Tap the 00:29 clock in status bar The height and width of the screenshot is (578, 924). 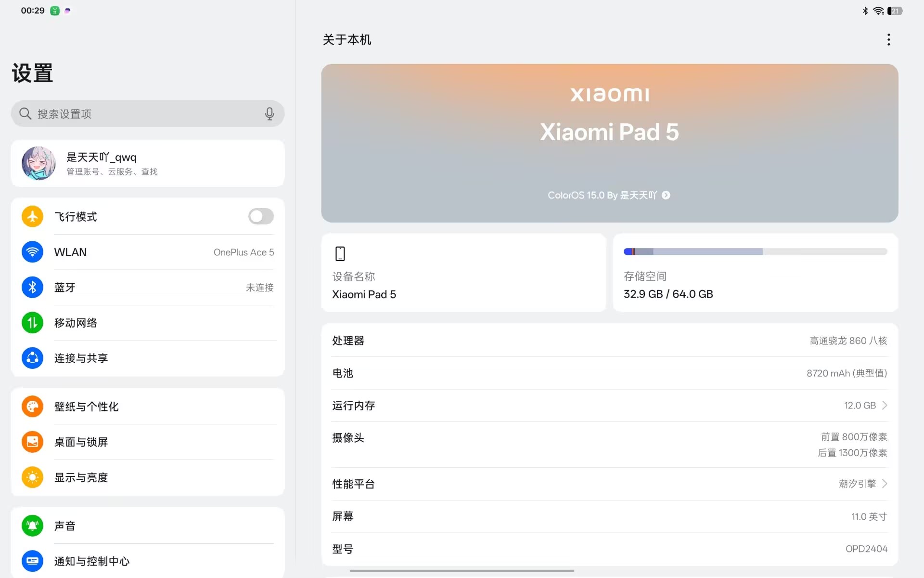pyautogui.click(x=33, y=11)
